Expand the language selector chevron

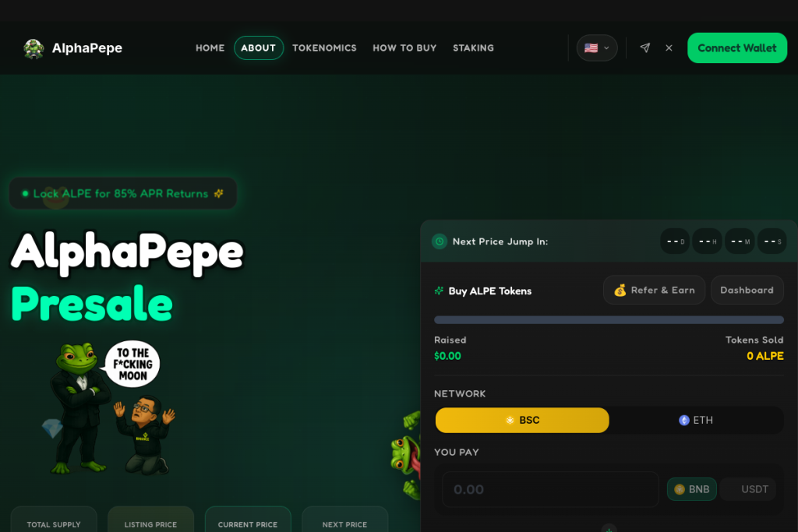tap(606, 48)
